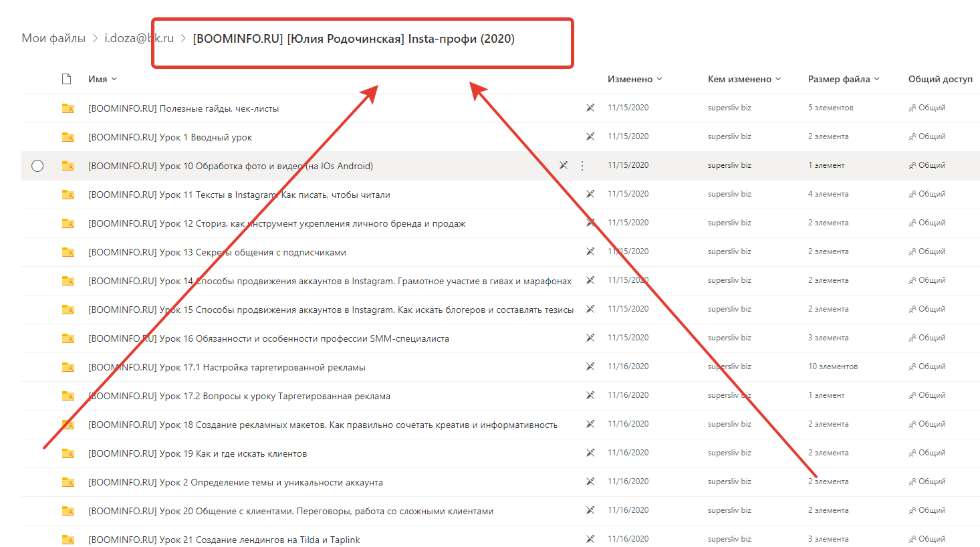Click 'superslv biz' on the Урок 1 row
The image size is (980, 547).
[729, 136]
